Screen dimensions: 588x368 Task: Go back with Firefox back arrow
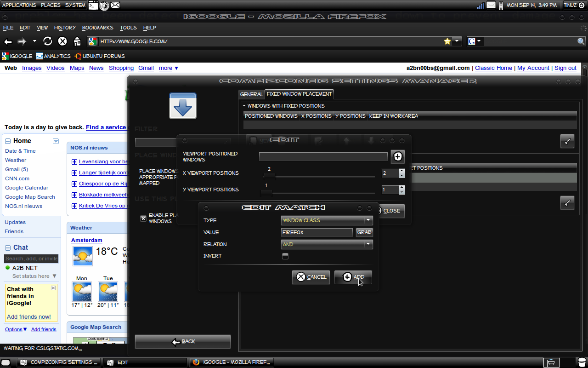point(8,41)
